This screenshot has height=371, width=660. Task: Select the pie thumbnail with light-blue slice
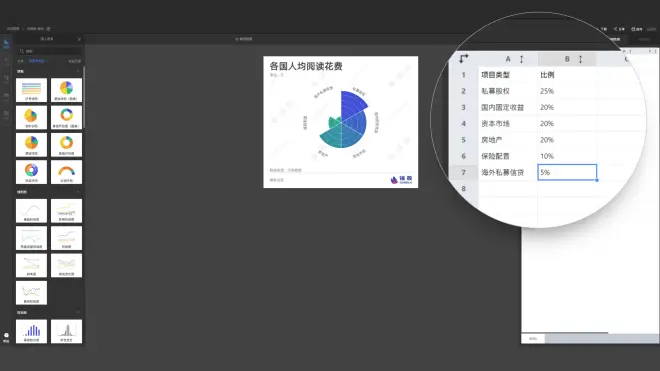(x=67, y=90)
